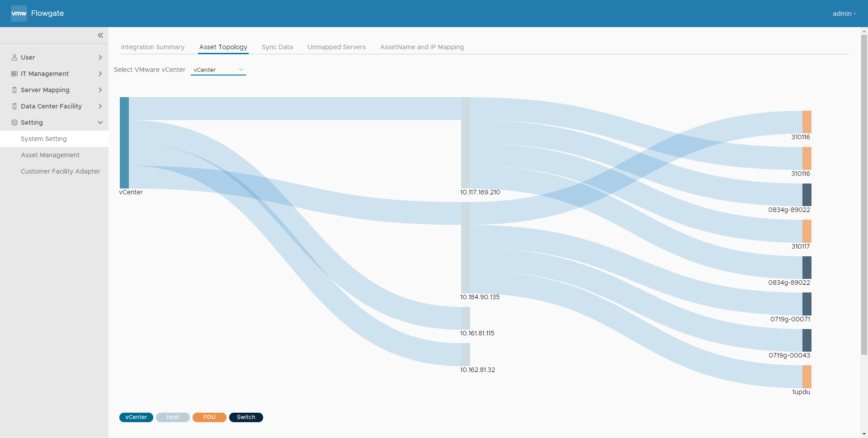Click the Data Center Facility label
The height and width of the screenshot is (438, 868).
tap(51, 106)
